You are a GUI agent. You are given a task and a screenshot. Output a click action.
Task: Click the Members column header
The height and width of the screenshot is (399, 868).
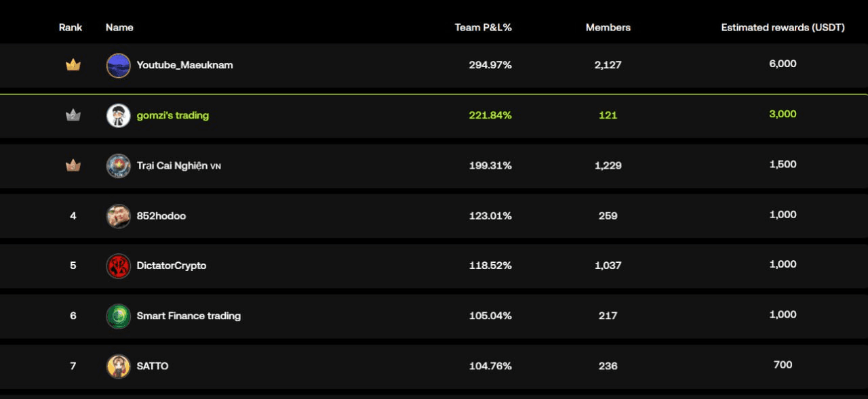tap(608, 28)
